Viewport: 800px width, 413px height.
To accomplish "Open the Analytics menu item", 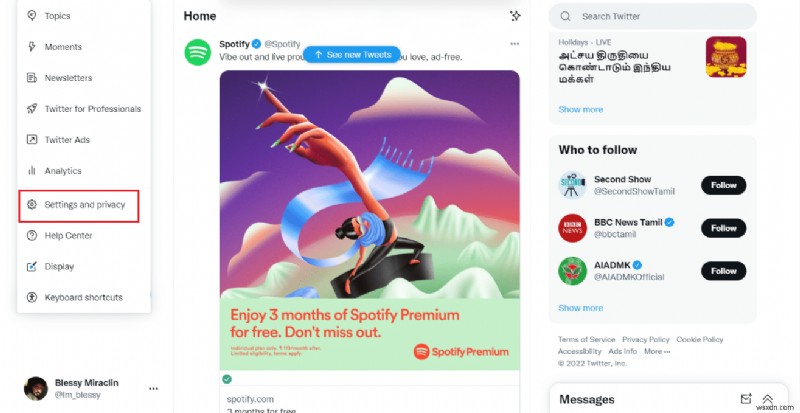I will [62, 171].
